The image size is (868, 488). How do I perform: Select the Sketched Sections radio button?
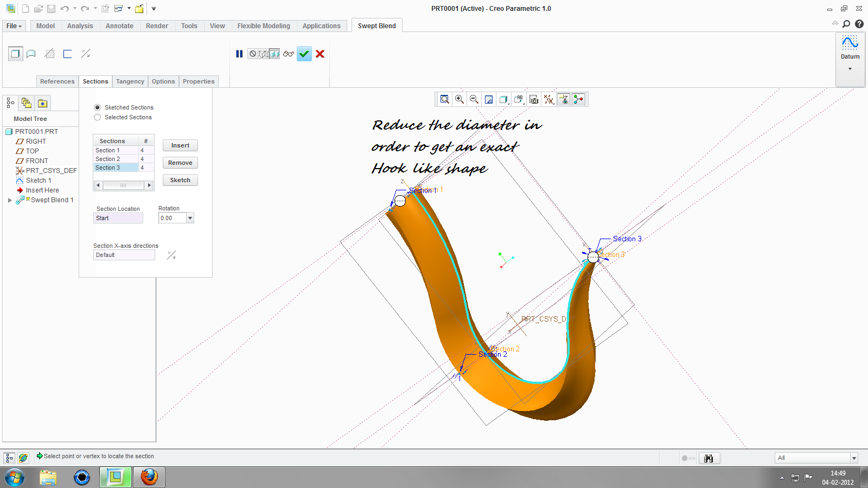[98, 107]
